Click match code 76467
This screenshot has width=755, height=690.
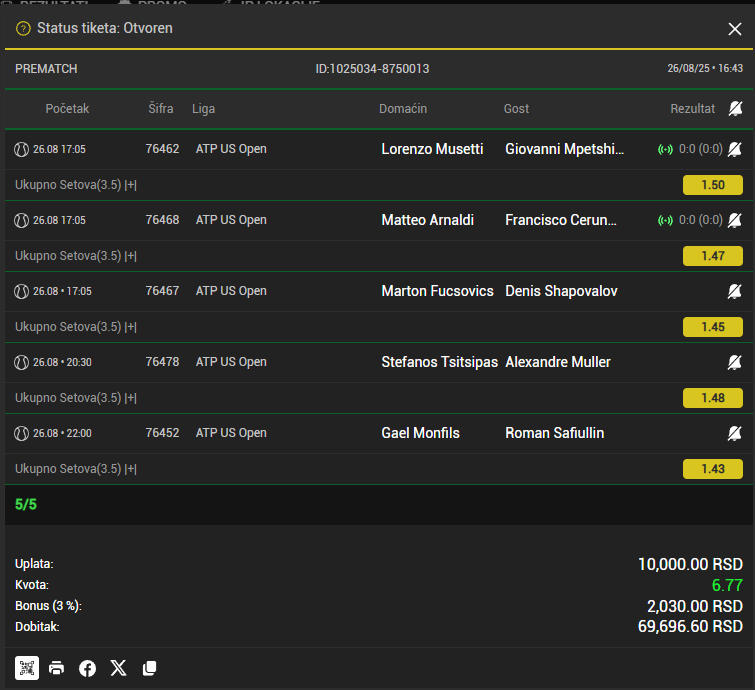162,291
